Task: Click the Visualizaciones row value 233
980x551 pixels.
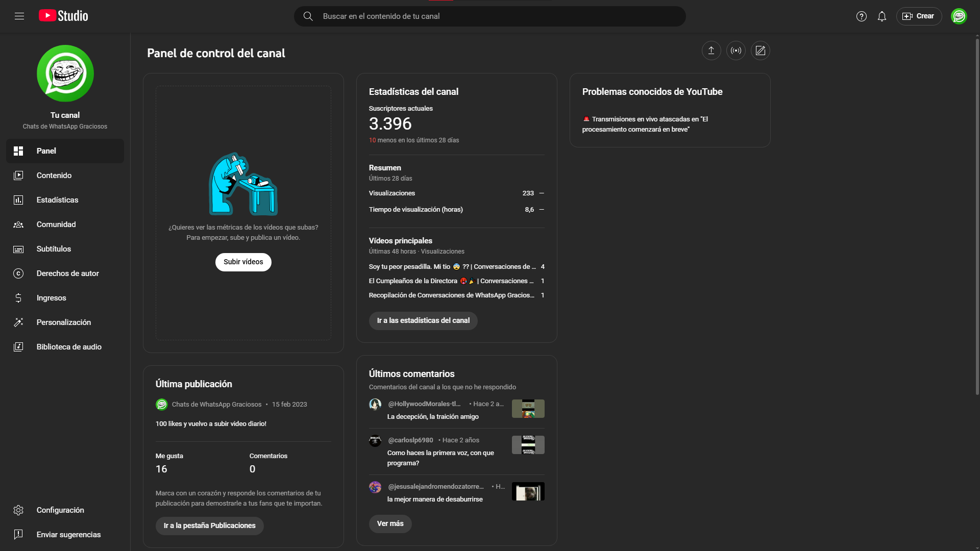Action: (x=528, y=193)
